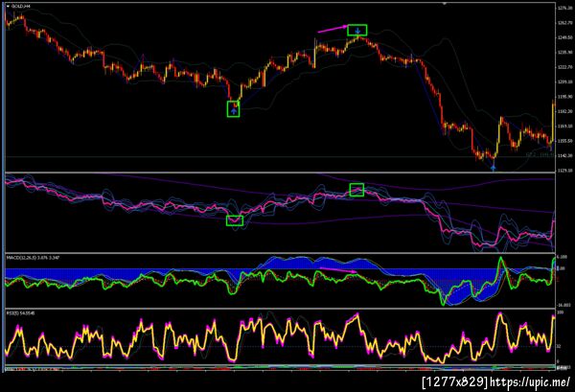Click the 1222.70 price on the scale
The image size is (575, 392).
point(564,67)
